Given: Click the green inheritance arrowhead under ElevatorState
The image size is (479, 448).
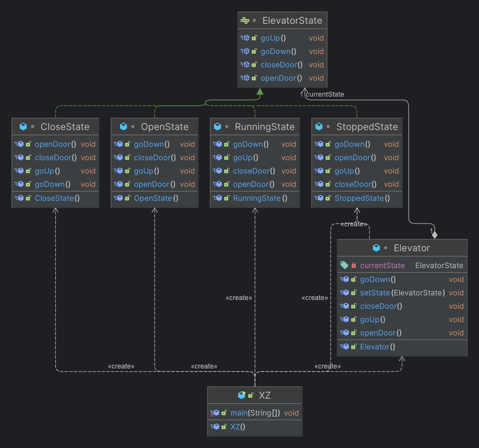Looking at the screenshot, I should (x=260, y=91).
